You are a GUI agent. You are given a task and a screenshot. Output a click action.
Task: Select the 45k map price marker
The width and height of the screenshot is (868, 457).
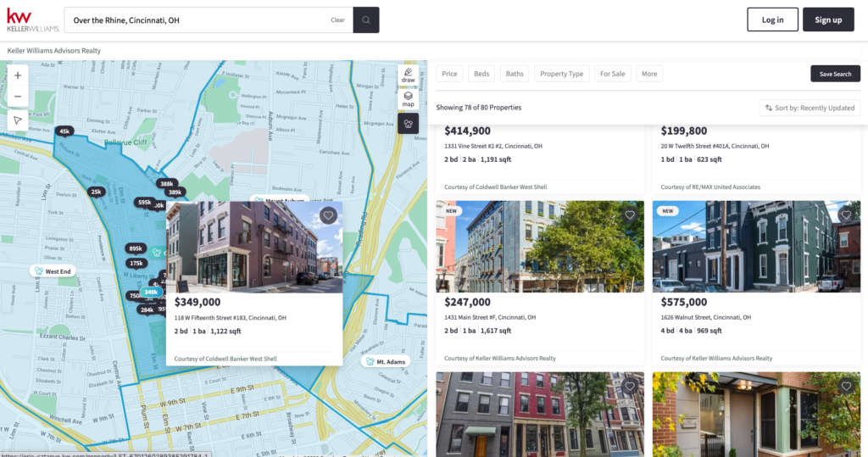click(64, 131)
